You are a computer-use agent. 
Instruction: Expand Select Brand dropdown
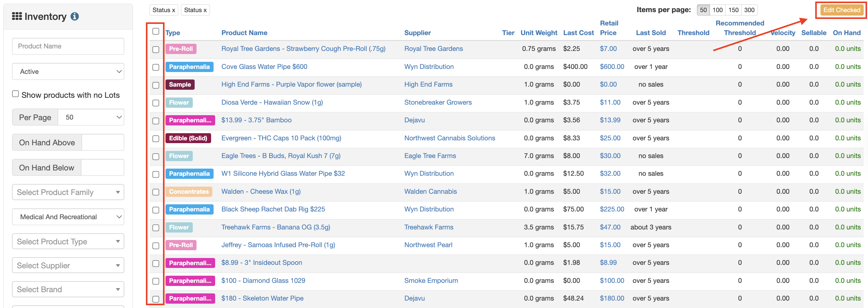pos(68,289)
